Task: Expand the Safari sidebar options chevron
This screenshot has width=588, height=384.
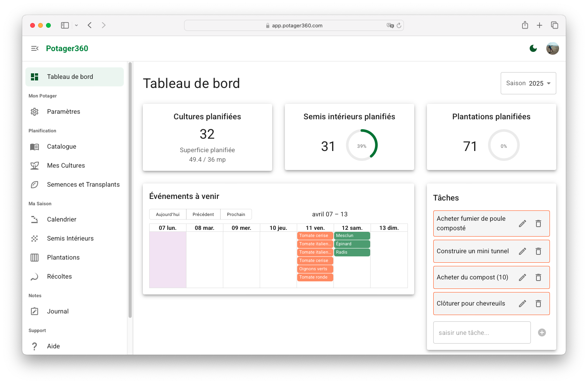Action: click(76, 25)
